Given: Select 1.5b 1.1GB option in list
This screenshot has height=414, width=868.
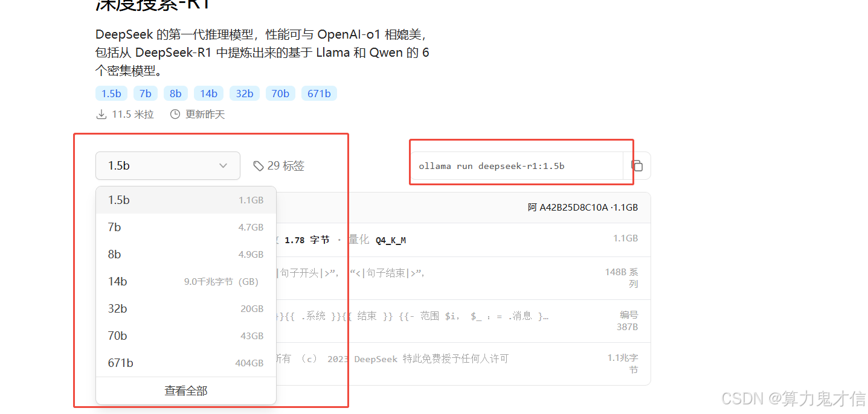Looking at the screenshot, I should 186,200.
